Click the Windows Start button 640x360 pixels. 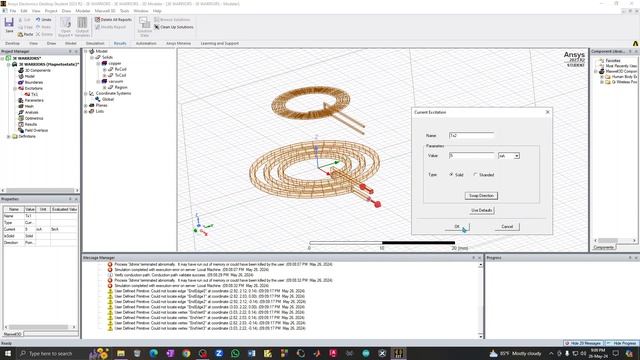coord(7,353)
